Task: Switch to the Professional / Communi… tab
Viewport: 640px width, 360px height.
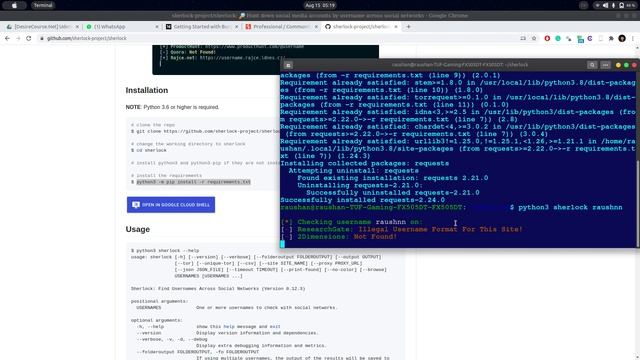Action: click(281, 27)
